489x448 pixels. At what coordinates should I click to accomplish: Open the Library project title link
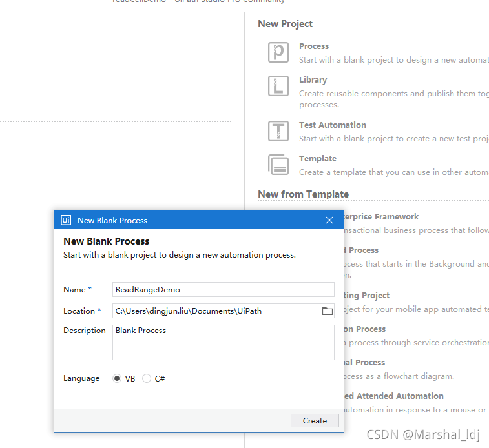coord(313,80)
